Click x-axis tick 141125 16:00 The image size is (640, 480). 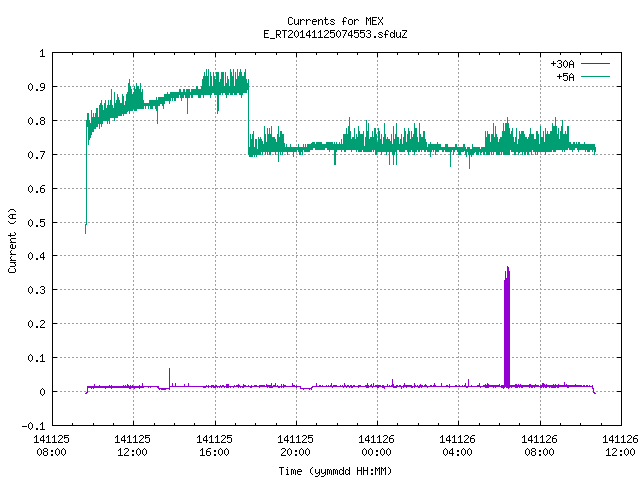(x=214, y=446)
